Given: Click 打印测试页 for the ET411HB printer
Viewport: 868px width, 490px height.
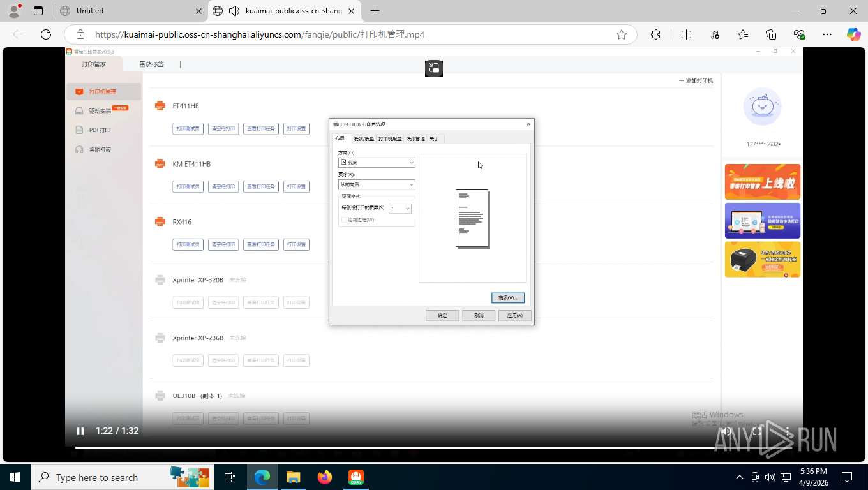Looking at the screenshot, I should coord(188,128).
